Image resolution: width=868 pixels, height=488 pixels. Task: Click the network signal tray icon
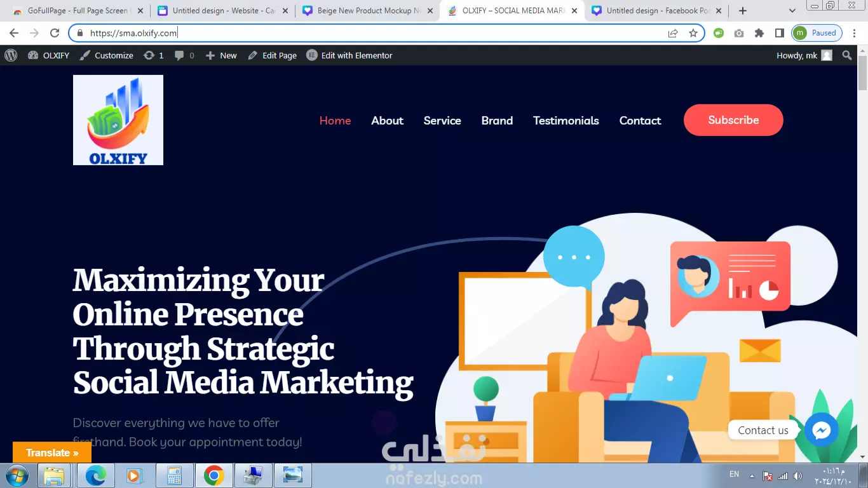[783, 476]
